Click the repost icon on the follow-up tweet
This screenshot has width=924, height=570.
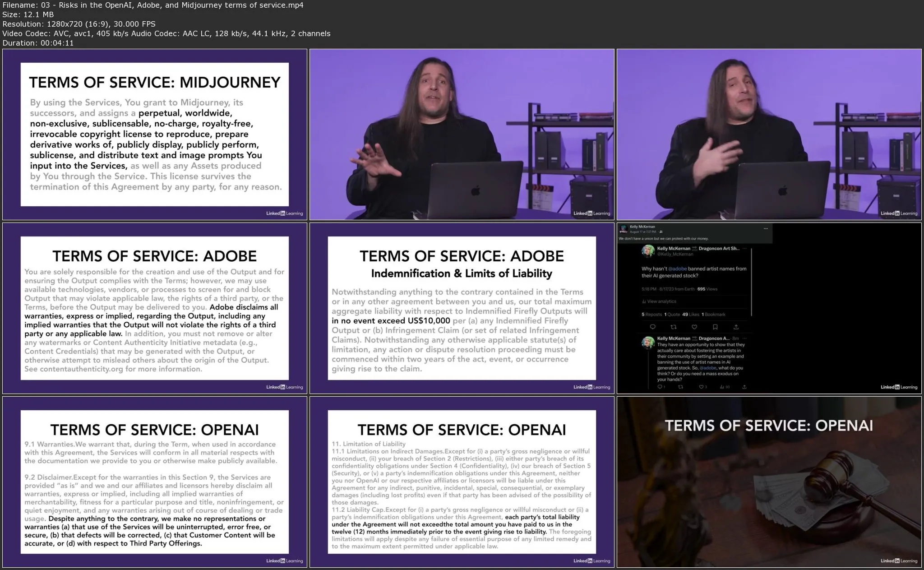click(681, 387)
